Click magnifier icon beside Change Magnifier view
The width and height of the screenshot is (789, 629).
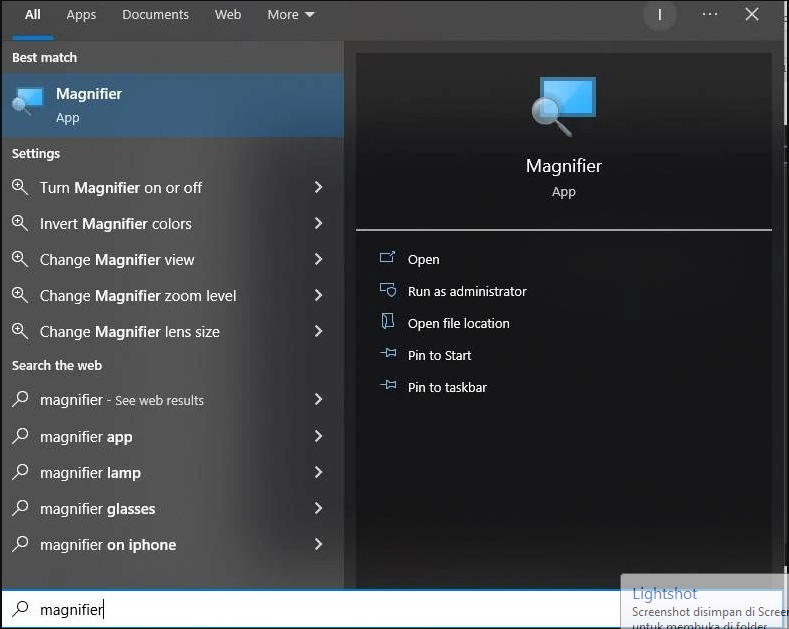[20, 259]
